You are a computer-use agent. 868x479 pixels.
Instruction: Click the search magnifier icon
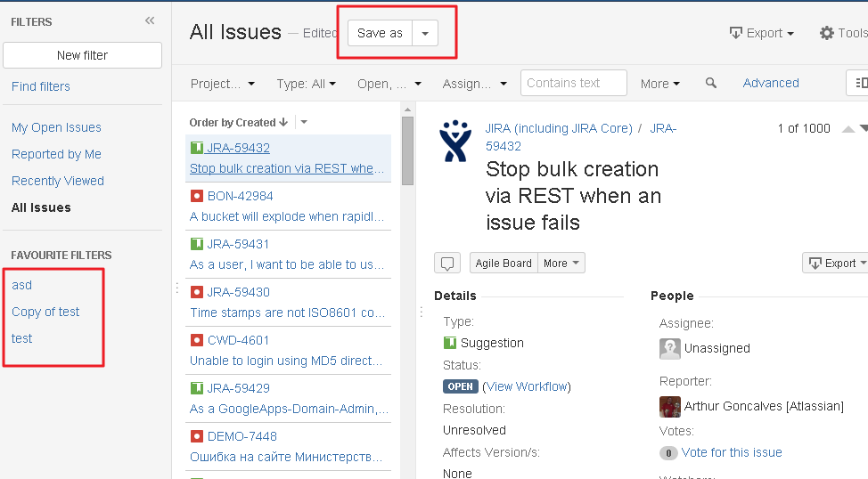pyautogui.click(x=711, y=83)
